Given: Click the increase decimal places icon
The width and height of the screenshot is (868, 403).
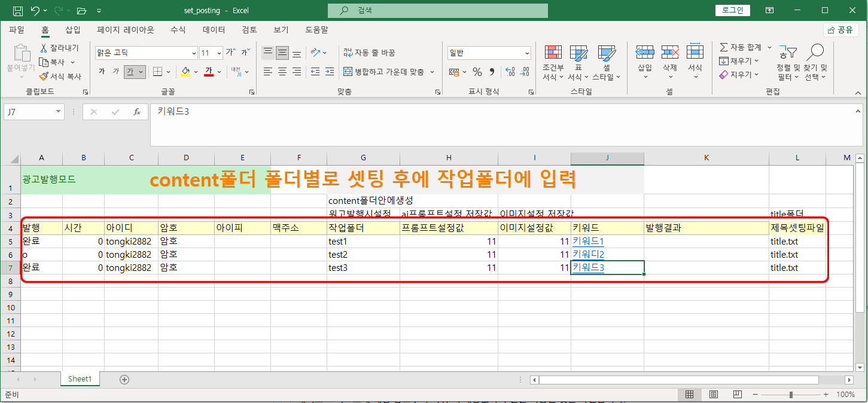Looking at the screenshot, I should point(510,72).
